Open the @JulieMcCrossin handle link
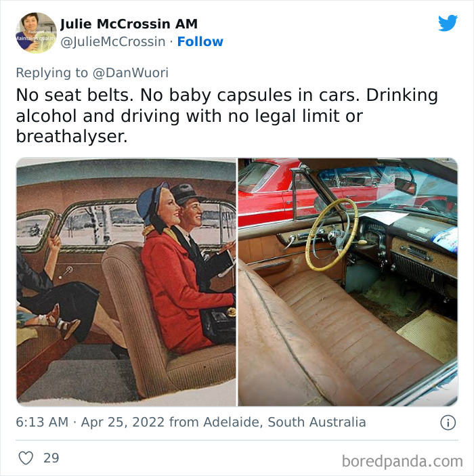 [x=113, y=41]
